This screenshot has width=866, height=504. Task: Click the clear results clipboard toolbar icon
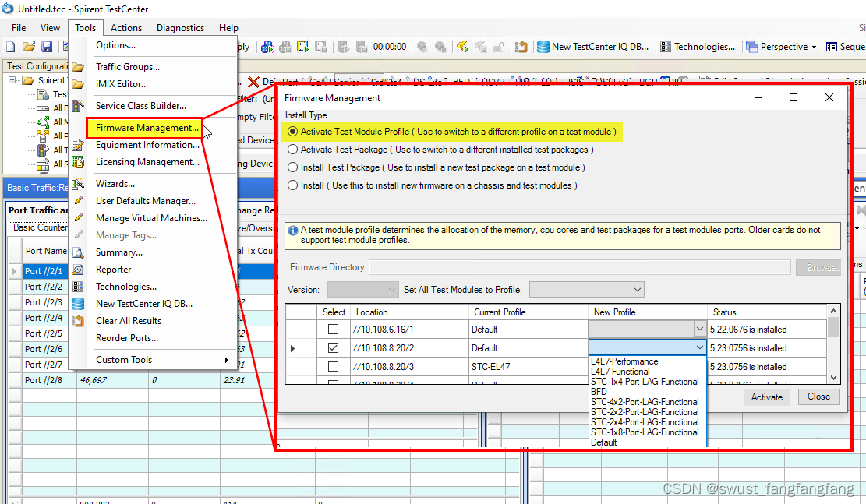pos(521,47)
